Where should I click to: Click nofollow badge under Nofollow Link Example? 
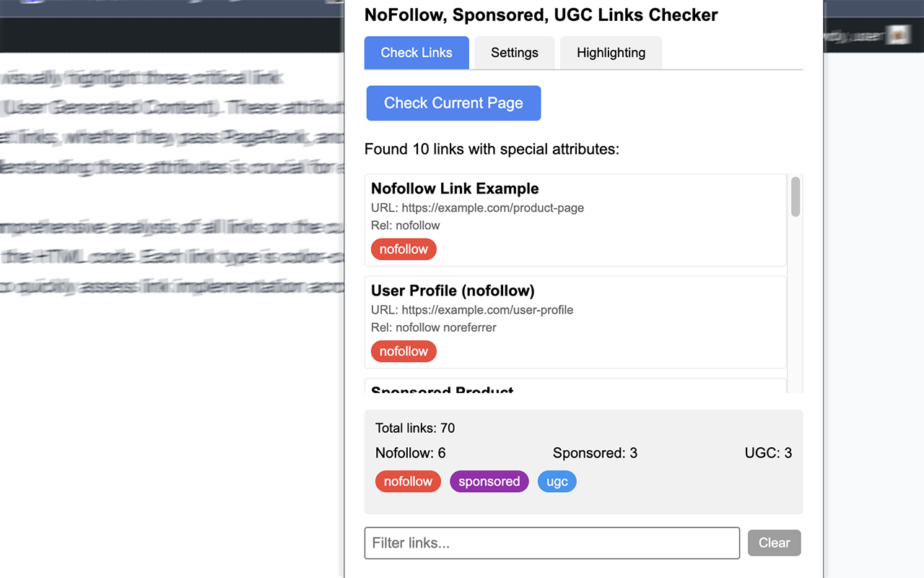point(404,249)
